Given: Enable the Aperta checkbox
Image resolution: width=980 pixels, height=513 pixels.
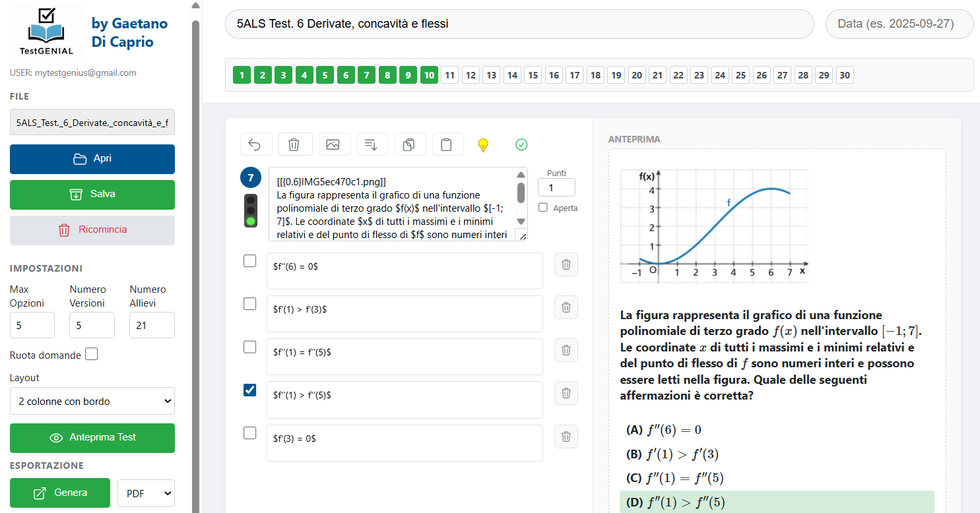Looking at the screenshot, I should (x=542, y=207).
